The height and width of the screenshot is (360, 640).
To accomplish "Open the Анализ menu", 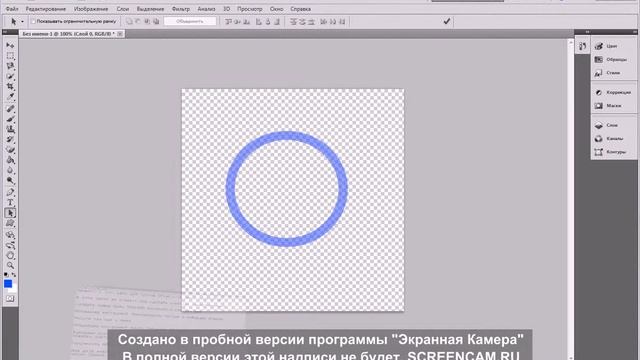I will tap(206, 9).
